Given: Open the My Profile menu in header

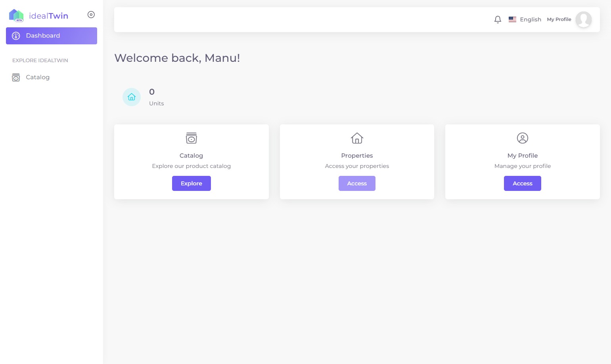Looking at the screenshot, I should pos(559,19).
